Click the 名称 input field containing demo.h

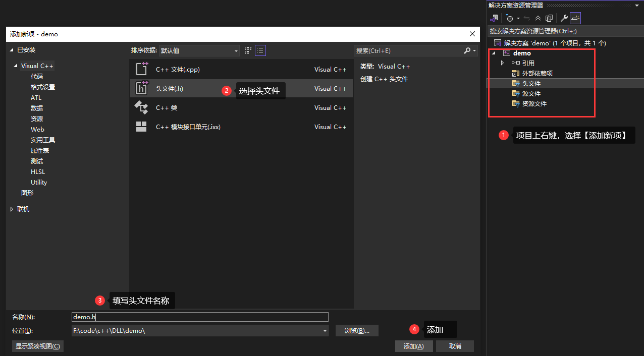[200, 317]
